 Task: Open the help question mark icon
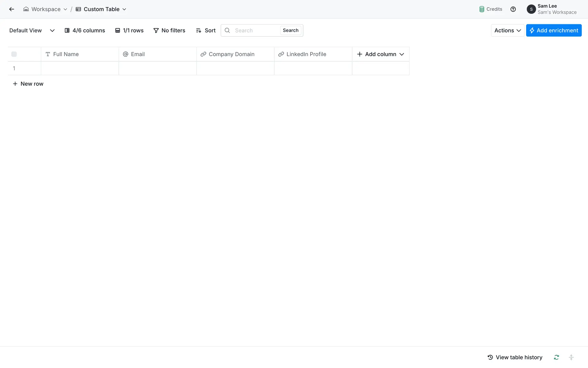pyautogui.click(x=513, y=9)
